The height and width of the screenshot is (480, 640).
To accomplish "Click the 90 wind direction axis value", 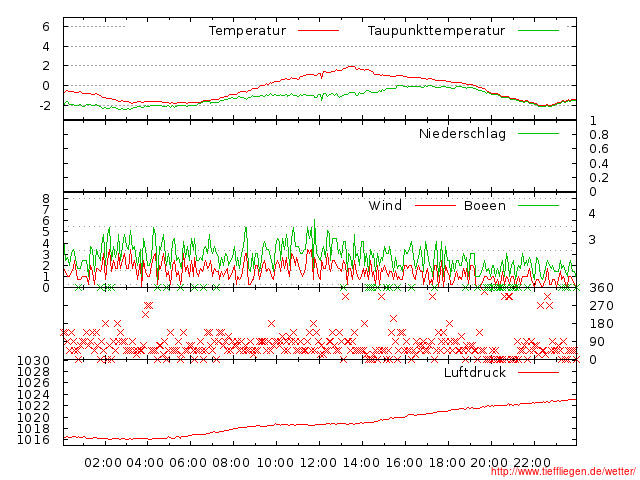I will coord(597,342).
